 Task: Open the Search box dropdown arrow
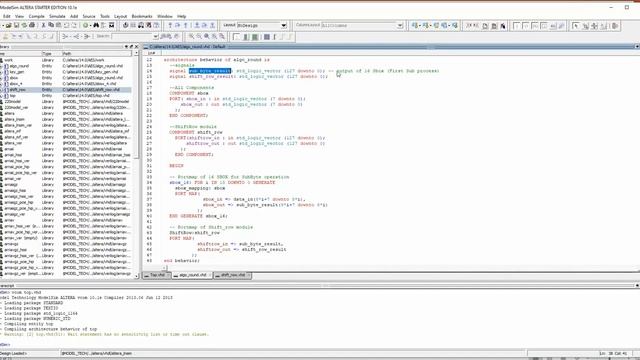pos(156,37)
